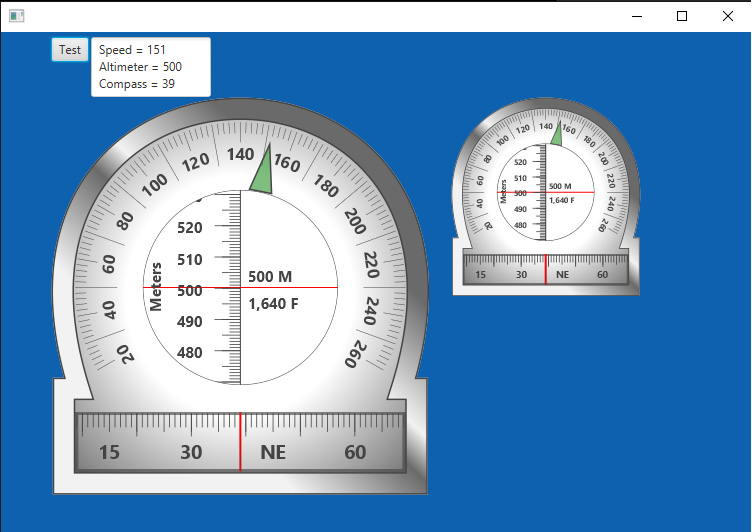
Task: Click the 60 mark on the small compass strip
Action: pyautogui.click(x=602, y=275)
